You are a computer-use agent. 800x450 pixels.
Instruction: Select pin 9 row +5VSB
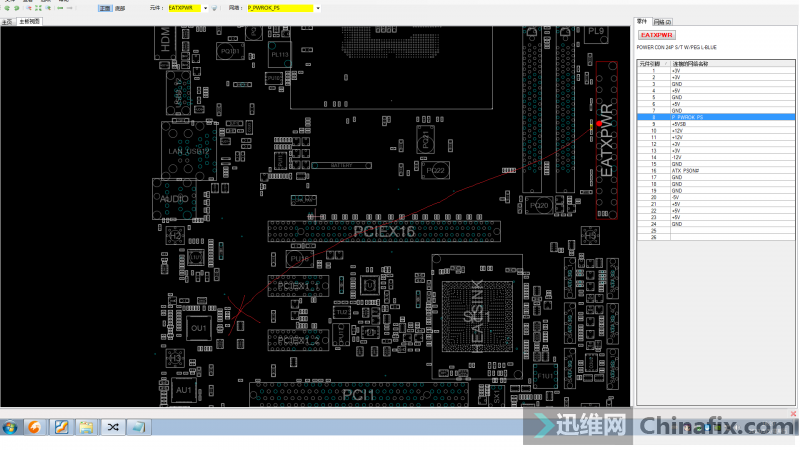[716, 124]
